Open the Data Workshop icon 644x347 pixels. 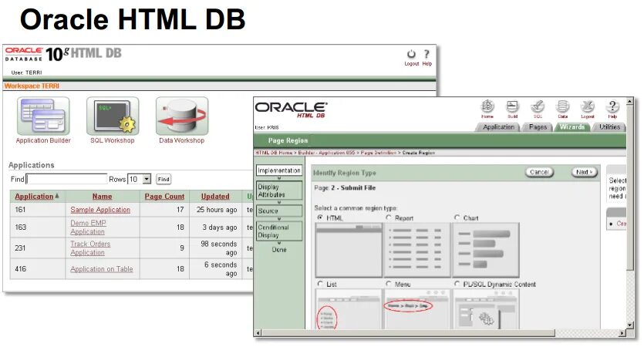182,116
